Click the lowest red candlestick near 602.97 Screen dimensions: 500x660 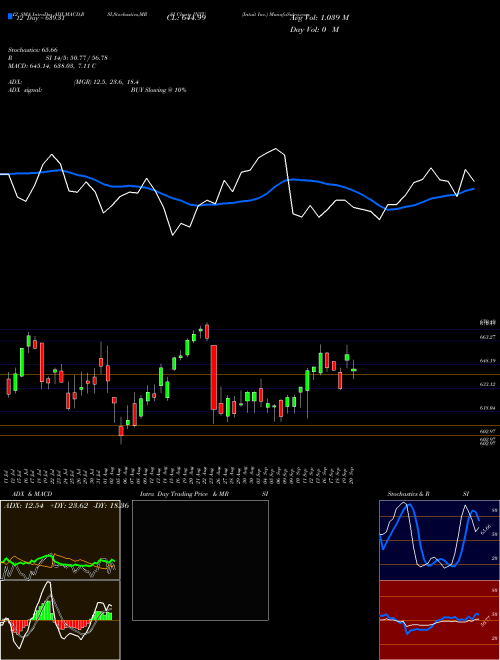point(121,431)
